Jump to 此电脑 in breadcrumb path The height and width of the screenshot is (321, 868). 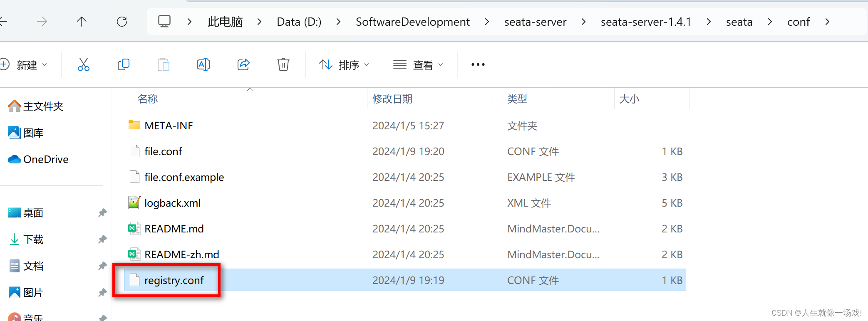[x=225, y=22]
